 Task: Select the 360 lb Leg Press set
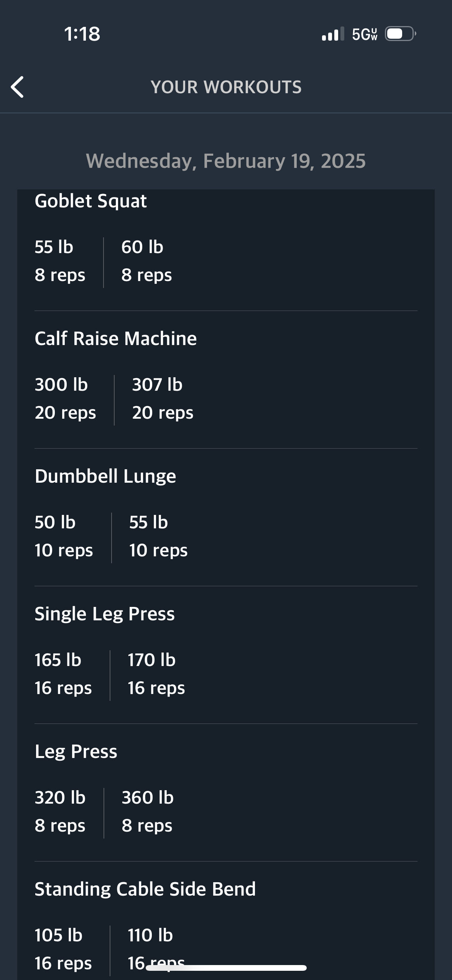(x=147, y=812)
